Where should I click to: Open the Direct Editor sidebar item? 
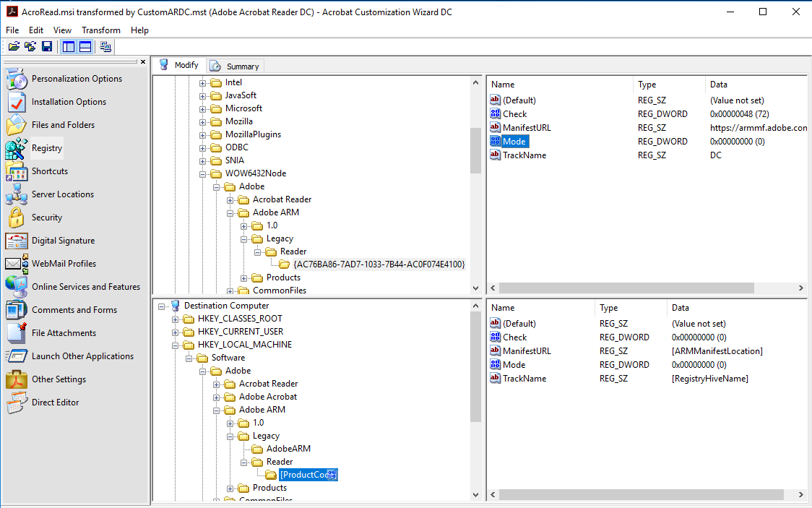(x=16, y=402)
